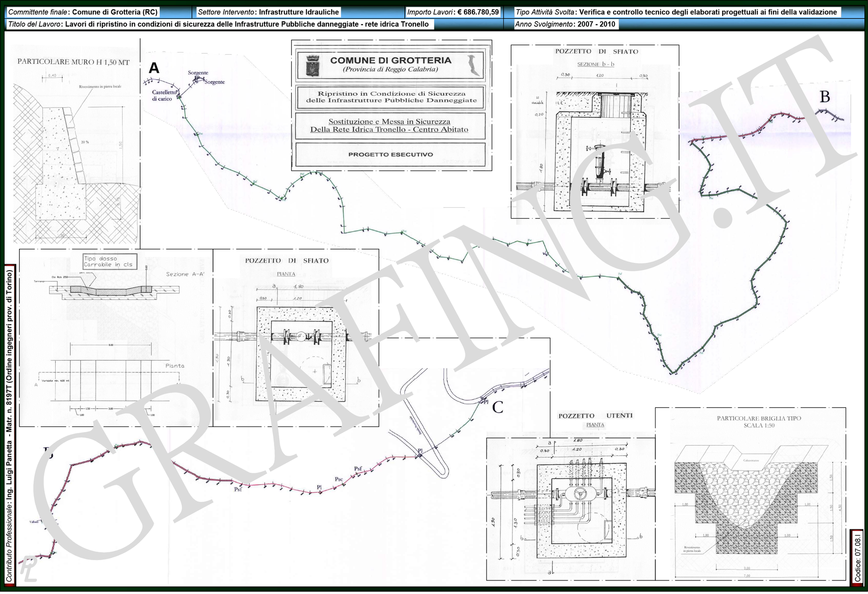The height and width of the screenshot is (594, 868).
Task: Click the route marker letter A
Action: coord(154,68)
